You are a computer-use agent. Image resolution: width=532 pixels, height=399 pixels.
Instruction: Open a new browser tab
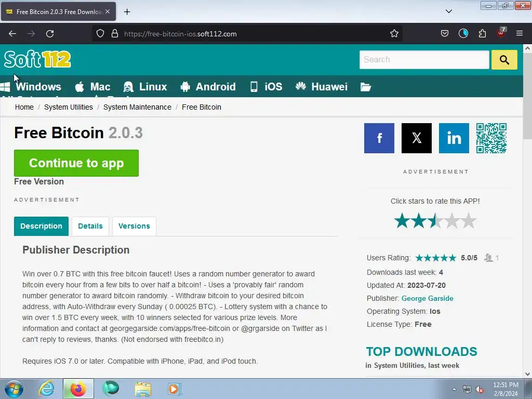pos(127,12)
